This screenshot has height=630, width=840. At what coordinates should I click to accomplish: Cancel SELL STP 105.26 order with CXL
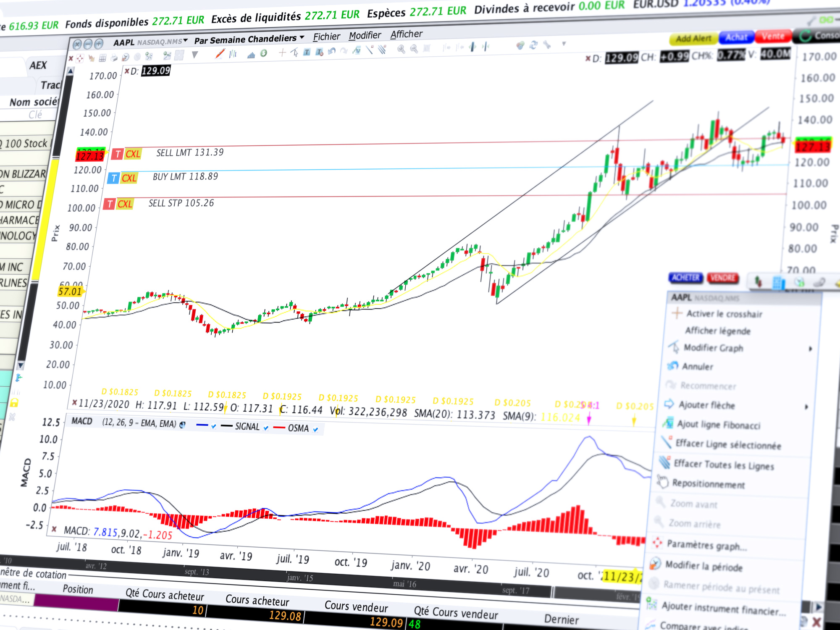(125, 204)
